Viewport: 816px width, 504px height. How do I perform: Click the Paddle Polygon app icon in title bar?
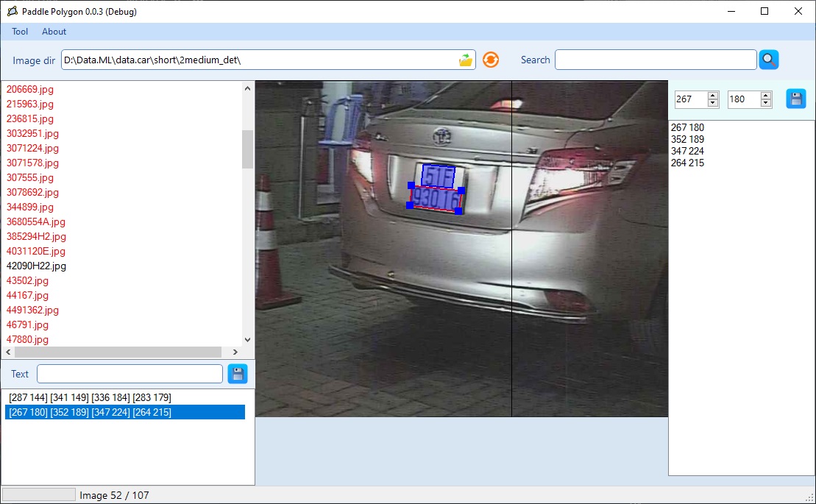tap(12, 12)
